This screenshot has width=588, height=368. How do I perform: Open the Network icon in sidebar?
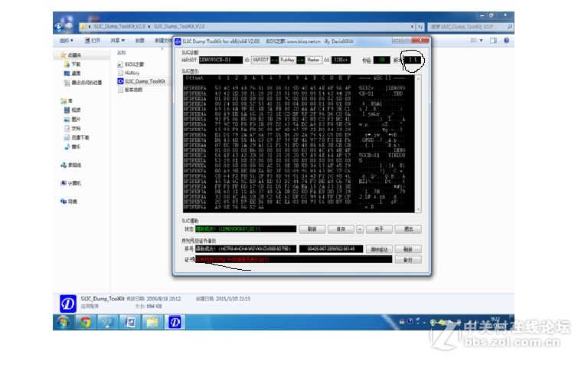click(64, 202)
